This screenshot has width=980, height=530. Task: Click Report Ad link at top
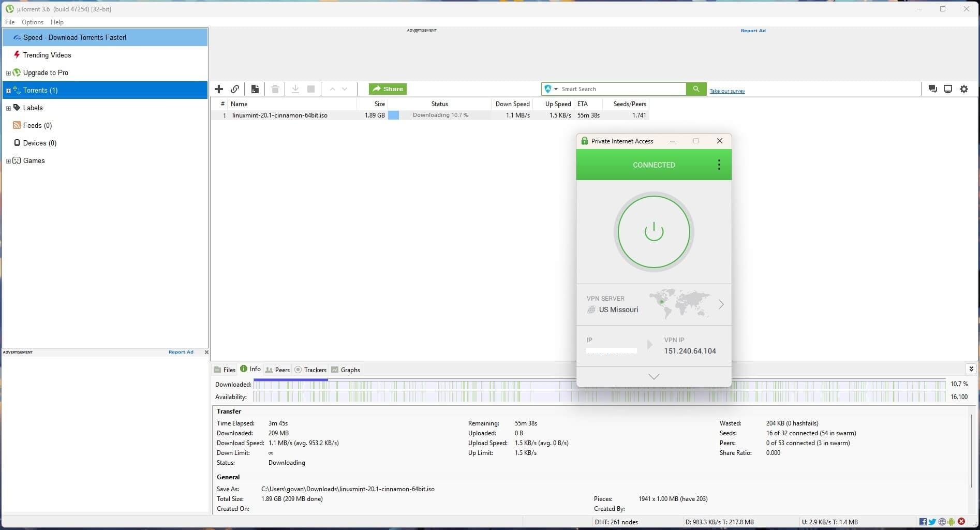tap(753, 31)
